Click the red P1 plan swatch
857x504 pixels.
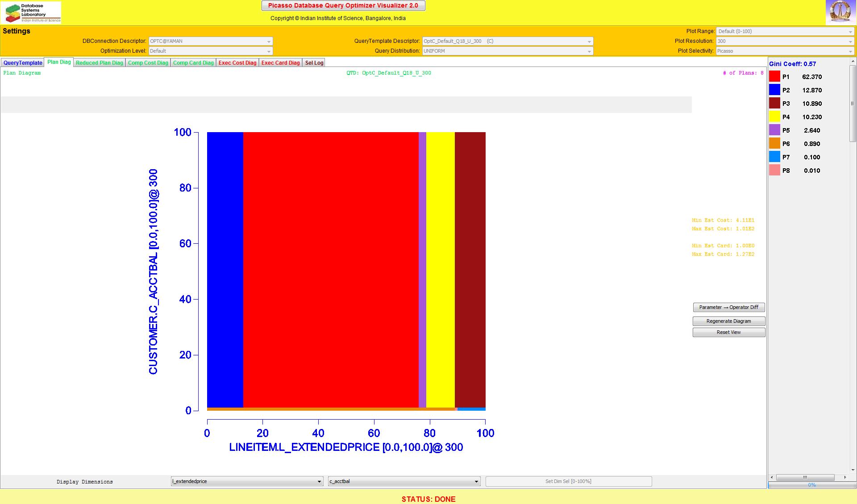(774, 77)
